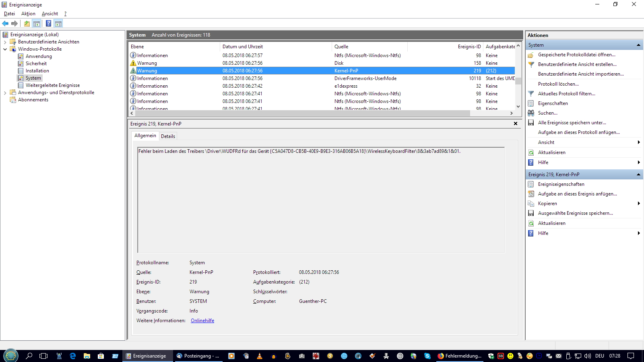This screenshot has width=644, height=362.
Task: Click Alle Ereignisse speichern unter disk icon
Action: (531, 123)
